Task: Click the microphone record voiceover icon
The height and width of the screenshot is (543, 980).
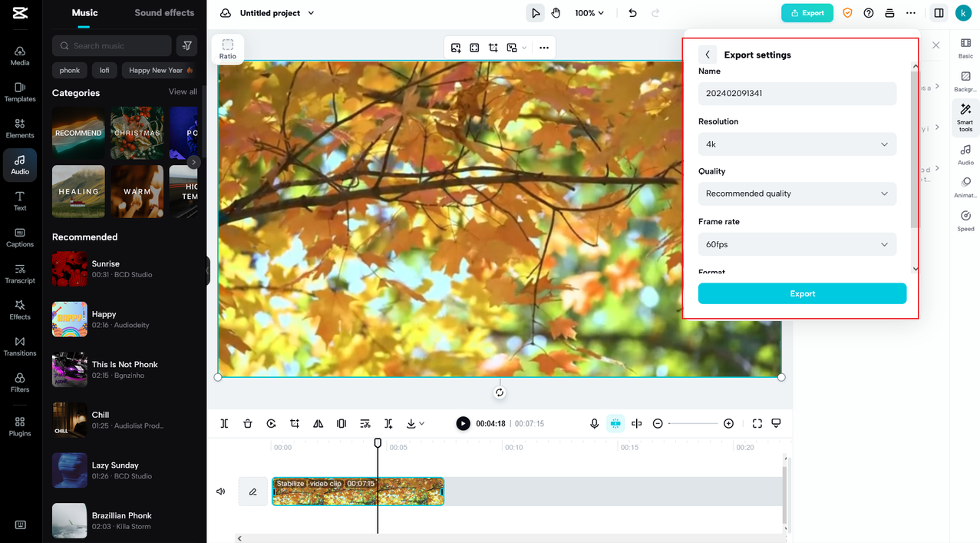Action: click(x=594, y=423)
